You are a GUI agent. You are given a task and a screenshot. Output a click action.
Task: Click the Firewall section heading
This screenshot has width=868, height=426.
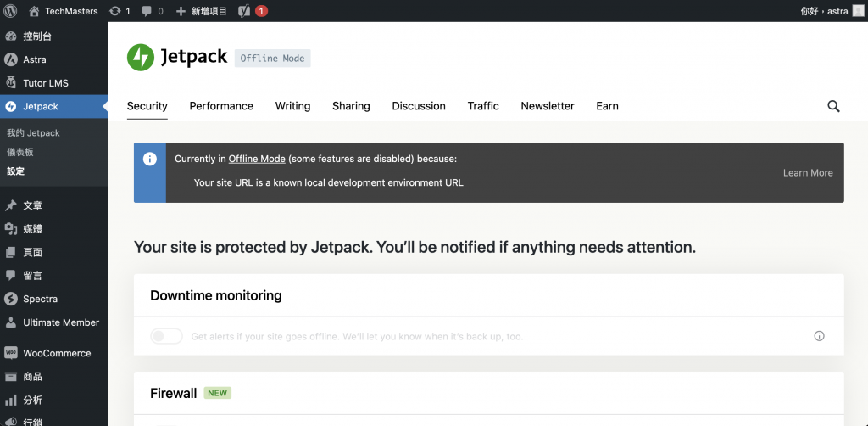pos(173,393)
